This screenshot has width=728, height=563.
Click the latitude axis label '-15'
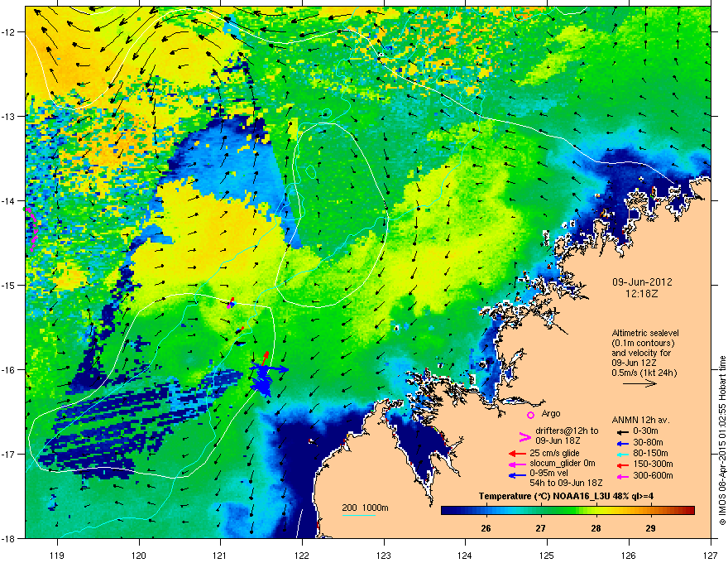(9, 285)
